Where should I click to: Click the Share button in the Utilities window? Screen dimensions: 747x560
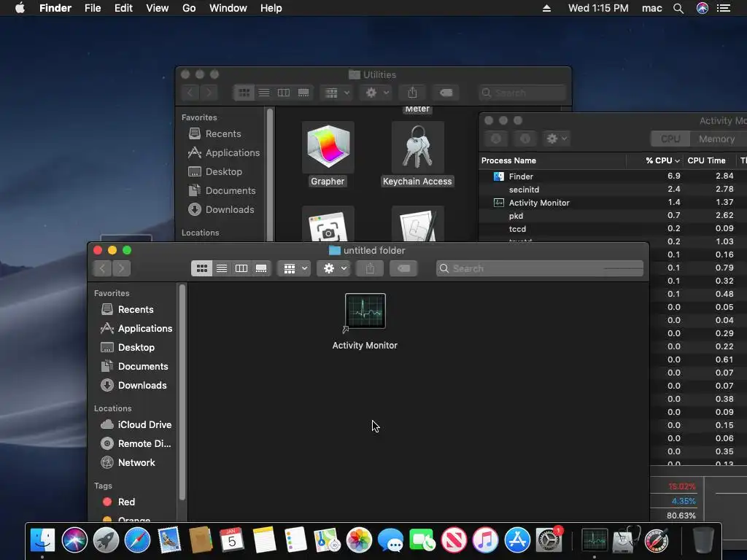pyautogui.click(x=412, y=93)
